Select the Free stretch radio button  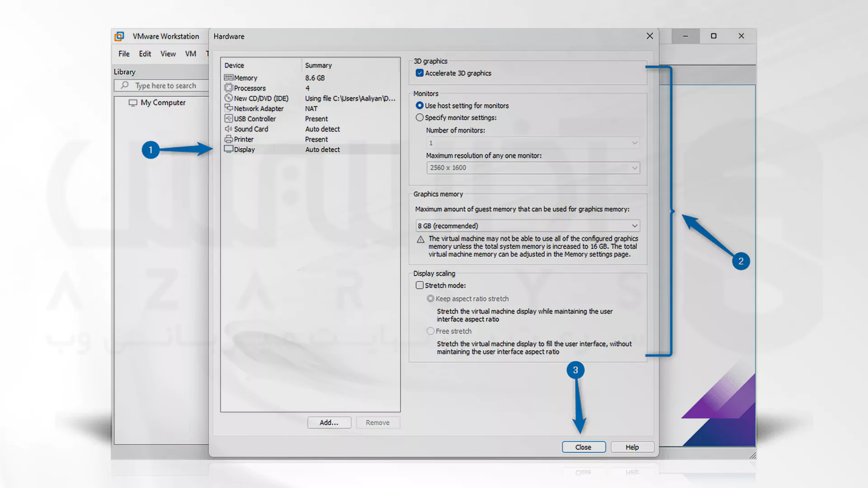click(x=430, y=331)
